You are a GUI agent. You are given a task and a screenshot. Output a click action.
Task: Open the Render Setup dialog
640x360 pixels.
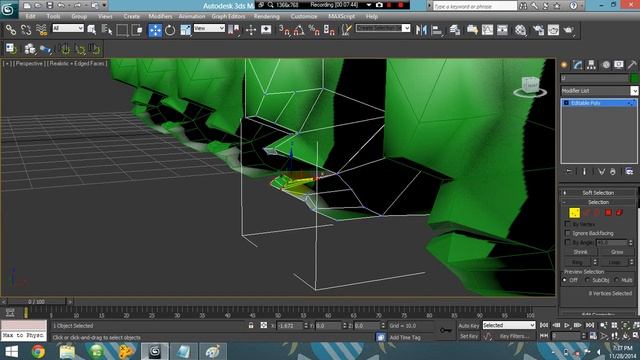pyautogui.click(x=538, y=30)
